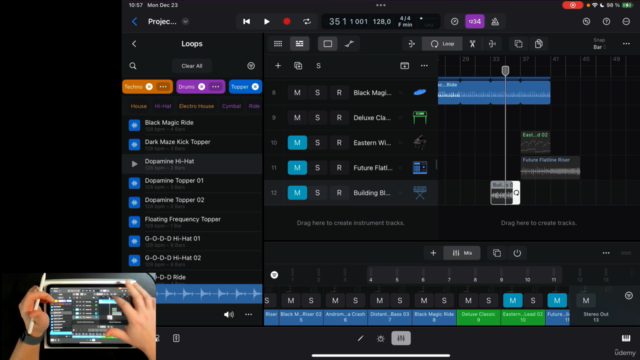Search loops with the magnifier icon

(133, 66)
